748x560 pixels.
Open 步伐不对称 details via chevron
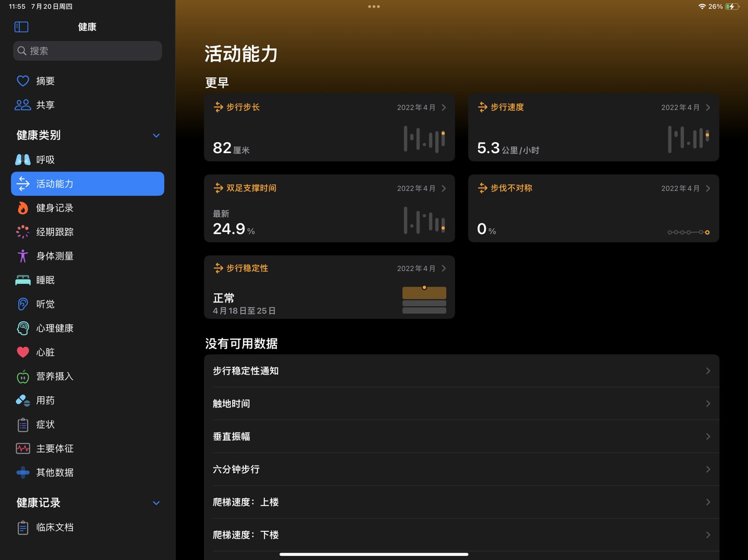point(708,188)
